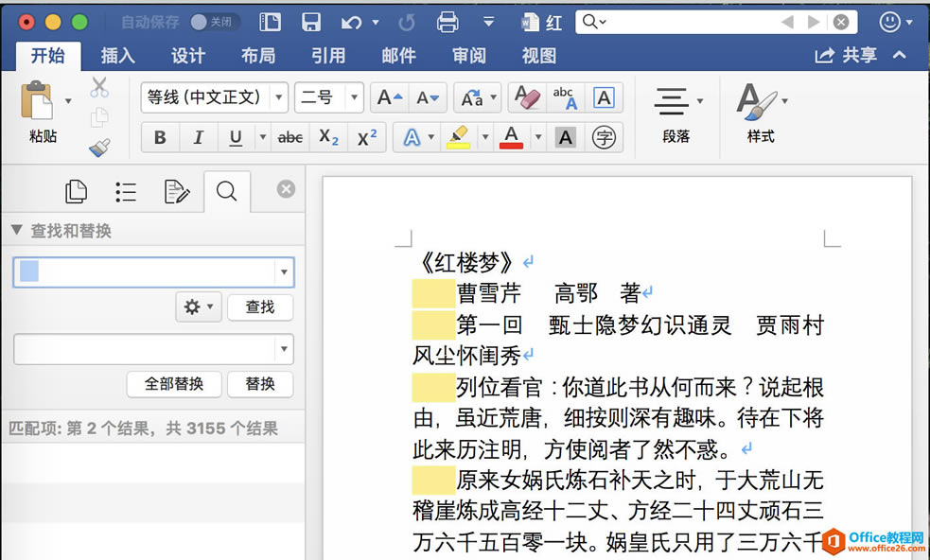Click the 全部替换 button
This screenshot has width=930, height=560.
coord(173,384)
